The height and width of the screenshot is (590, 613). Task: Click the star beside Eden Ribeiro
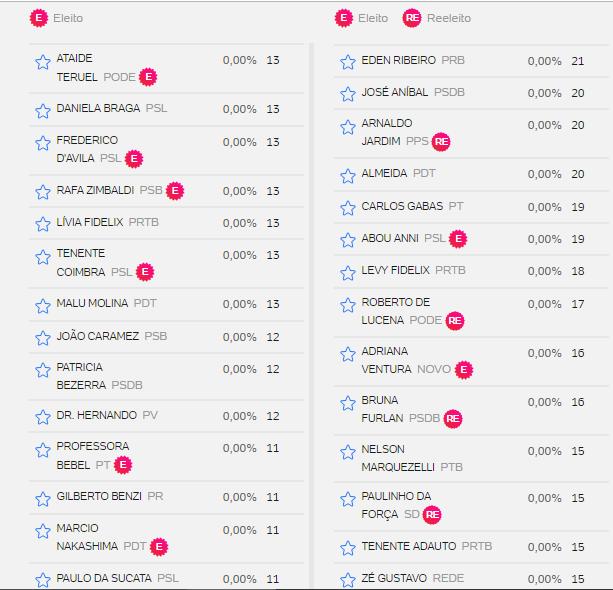coord(348,62)
